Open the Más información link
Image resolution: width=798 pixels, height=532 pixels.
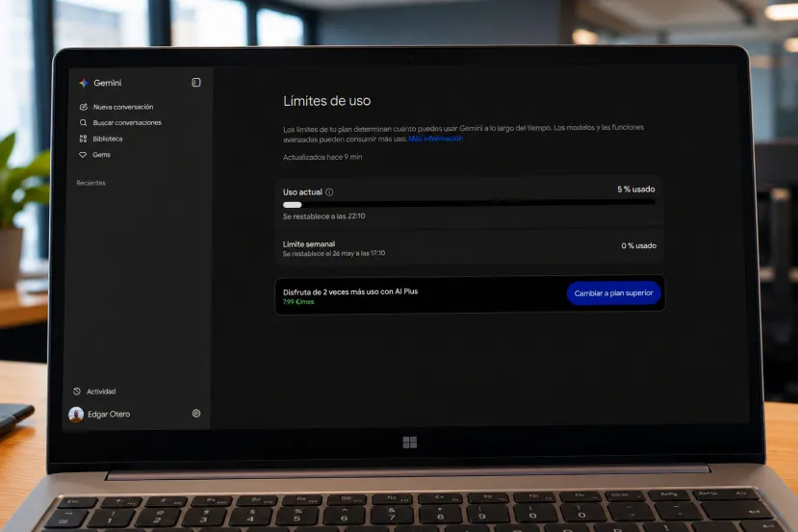point(436,139)
